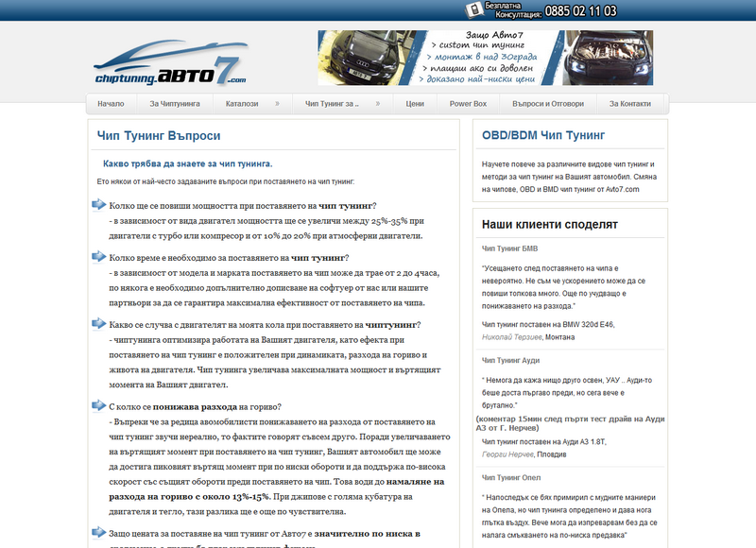Click bold text 'понижава разхода'
Image resolution: width=756 pixels, height=548 pixels.
tap(195, 407)
